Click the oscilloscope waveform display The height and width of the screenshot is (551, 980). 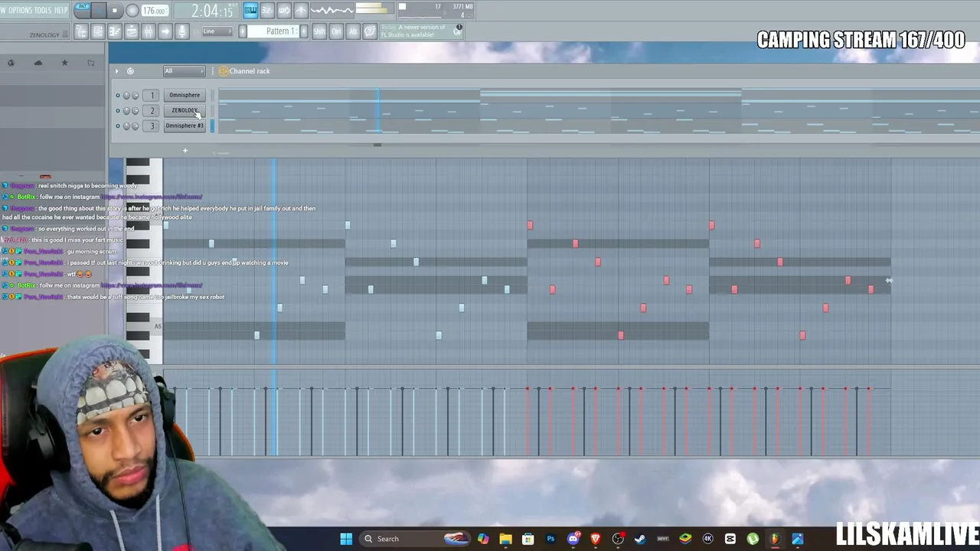(x=332, y=10)
